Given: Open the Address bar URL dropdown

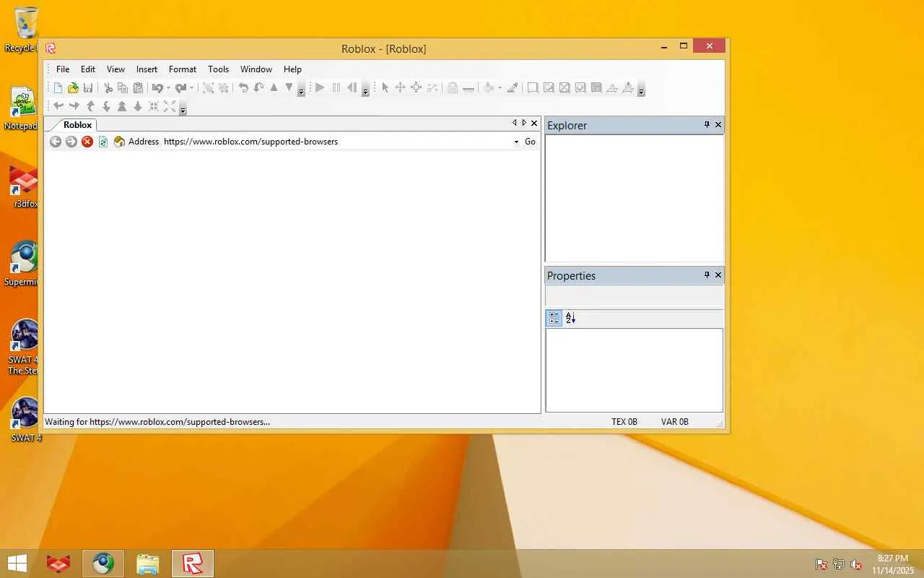Looking at the screenshot, I should [516, 142].
